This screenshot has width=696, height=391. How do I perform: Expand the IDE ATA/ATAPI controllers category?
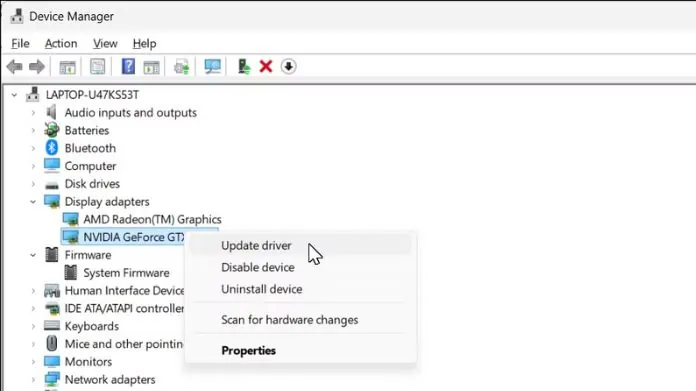click(x=33, y=308)
